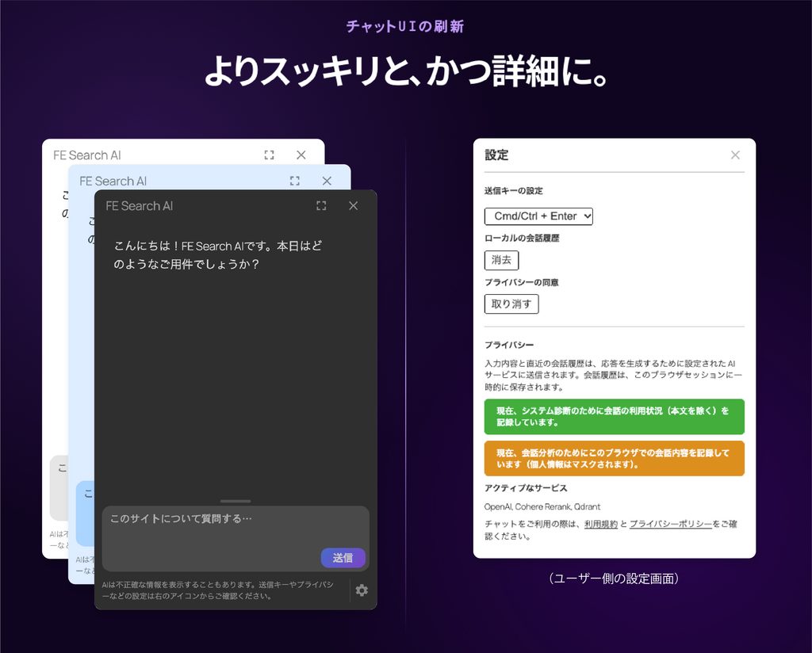Open settings via the gear icon in dark chat
Viewport: 812px width, 653px height.
coord(362,590)
